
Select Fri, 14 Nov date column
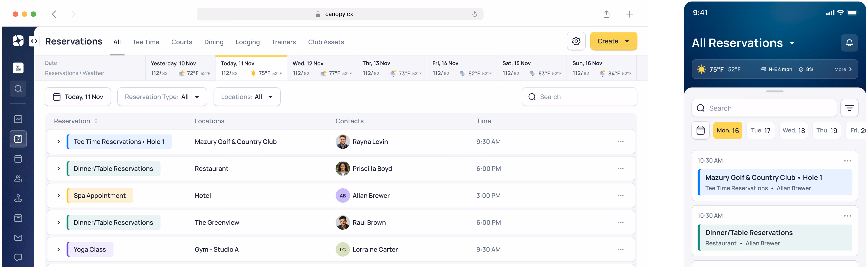(462, 68)
